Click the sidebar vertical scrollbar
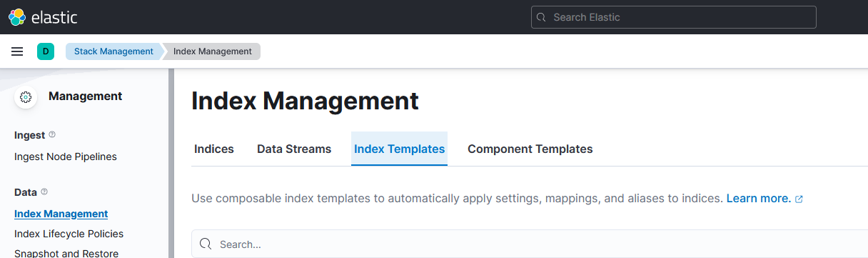The height and width of the screenshot is (258, 868). 171,163
